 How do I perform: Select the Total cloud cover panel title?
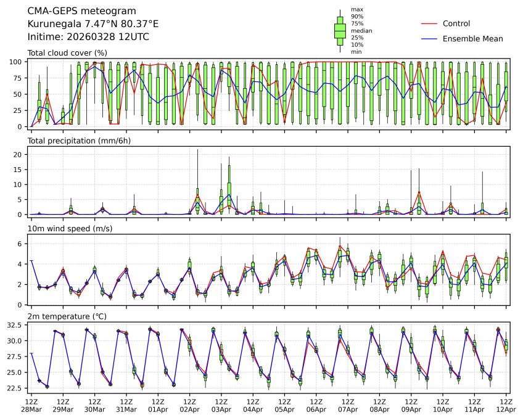click(67, 53)
